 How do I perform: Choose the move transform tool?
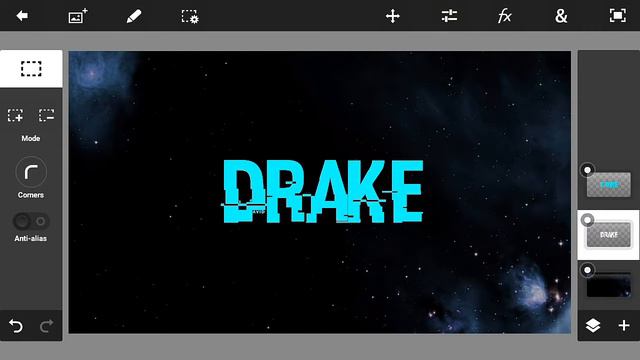[x=393, y=16]
